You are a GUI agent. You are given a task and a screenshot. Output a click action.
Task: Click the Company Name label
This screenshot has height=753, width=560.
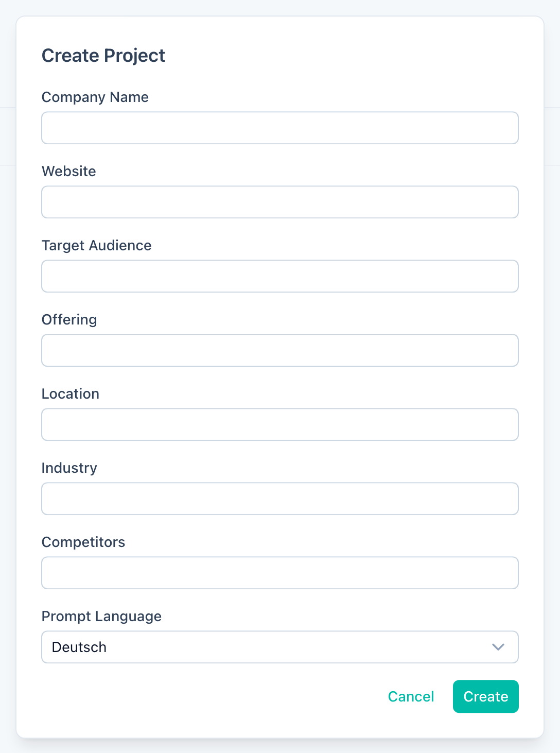(x=95, y=97)
